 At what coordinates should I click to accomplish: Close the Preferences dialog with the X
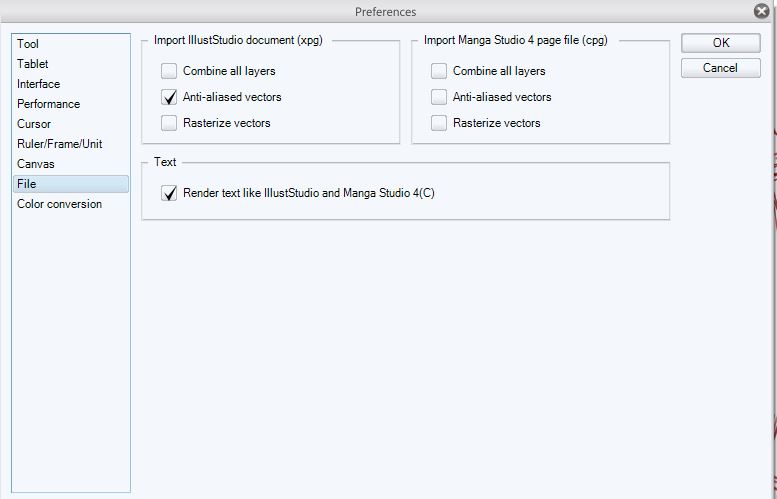point(762,11)
